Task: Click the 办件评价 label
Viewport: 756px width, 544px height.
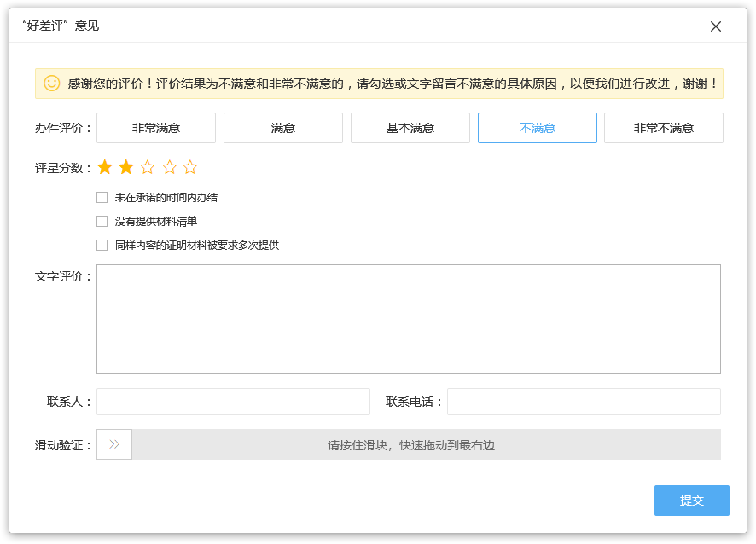Action: (62, 128)
